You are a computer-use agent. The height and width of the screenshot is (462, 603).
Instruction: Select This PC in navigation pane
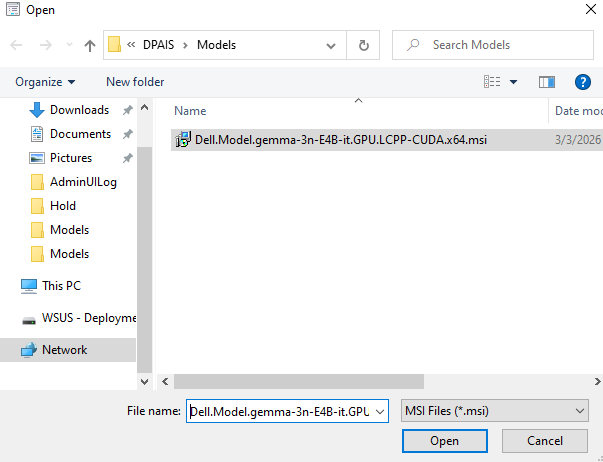pos(61,286)
